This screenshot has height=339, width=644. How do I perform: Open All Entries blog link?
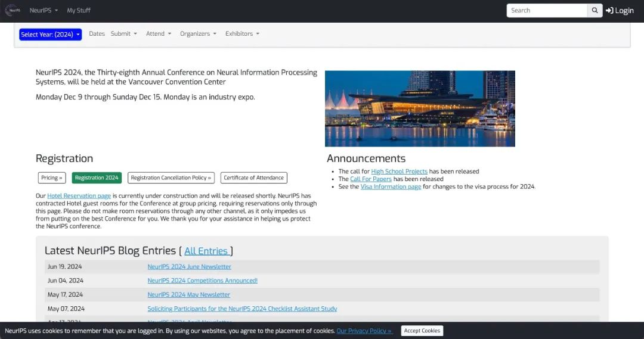206,251
